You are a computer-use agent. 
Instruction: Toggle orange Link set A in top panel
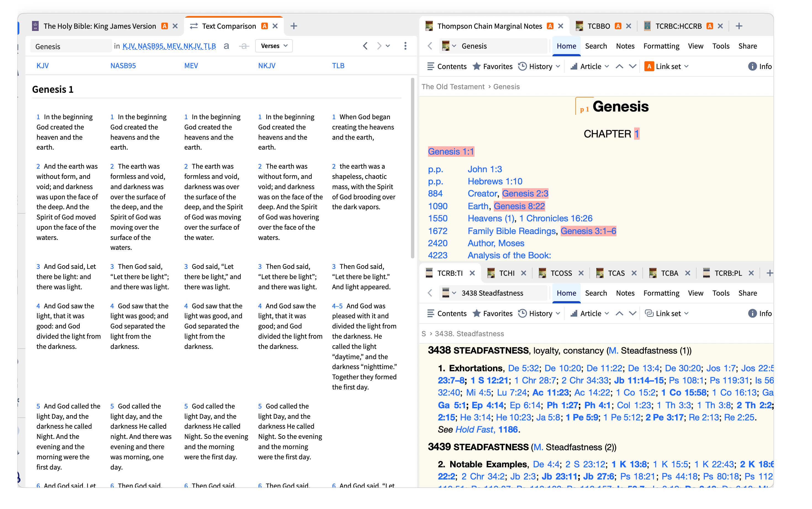pyautogui.click(x=649, y=66)
